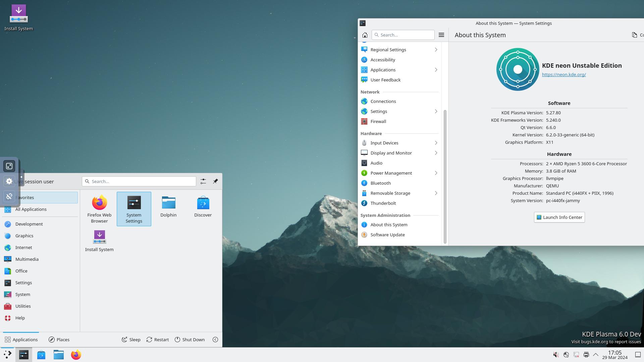Show hidden system tray icons arrow

(596, 355)
